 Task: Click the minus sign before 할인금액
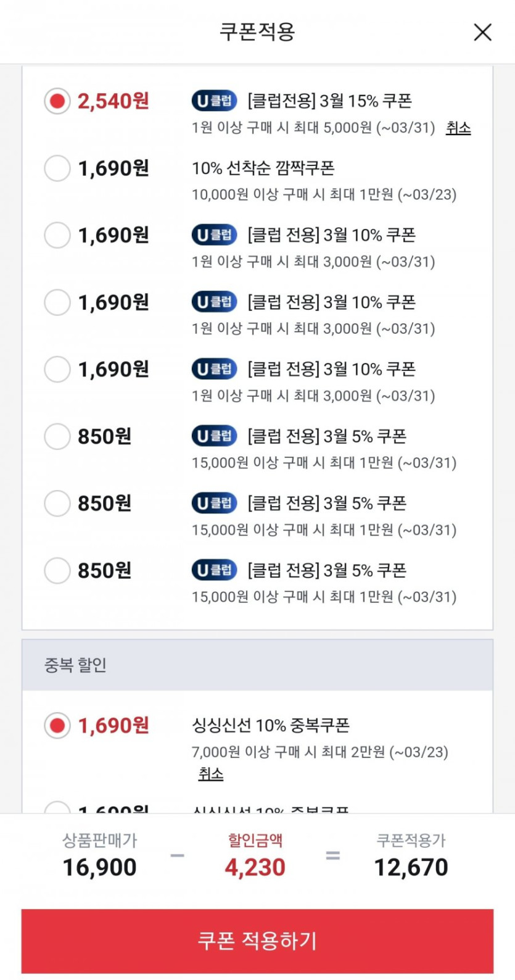[177, 855]
